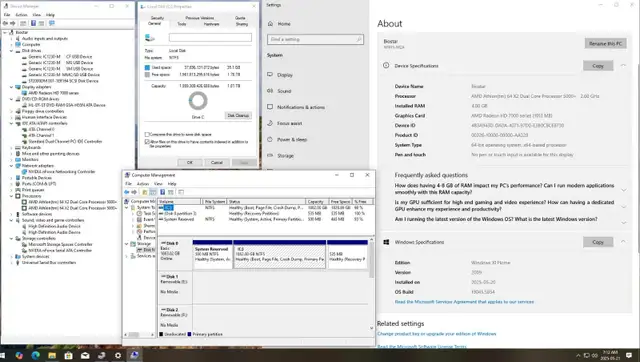
Task: Collapse Processors node in Device Manager
Action: (x=11, y=196)
